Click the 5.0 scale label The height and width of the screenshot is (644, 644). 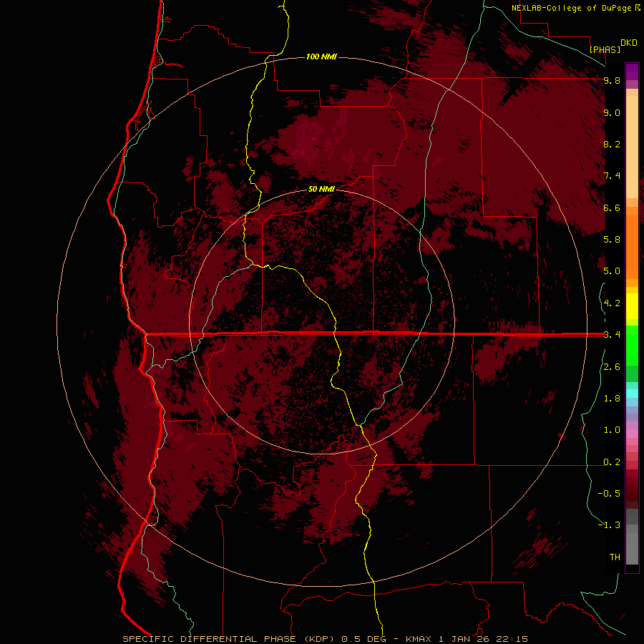[x=612, y=271]
